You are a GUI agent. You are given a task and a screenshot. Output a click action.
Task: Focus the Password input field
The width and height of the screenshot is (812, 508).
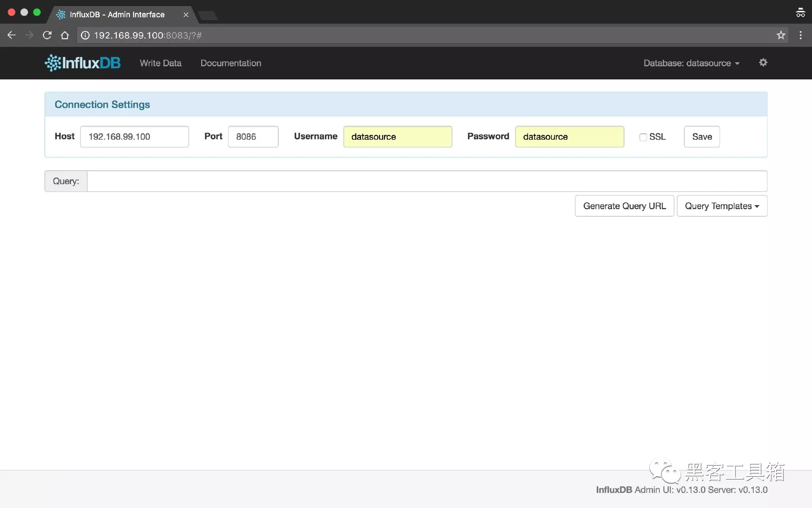(x=569, y=137)
